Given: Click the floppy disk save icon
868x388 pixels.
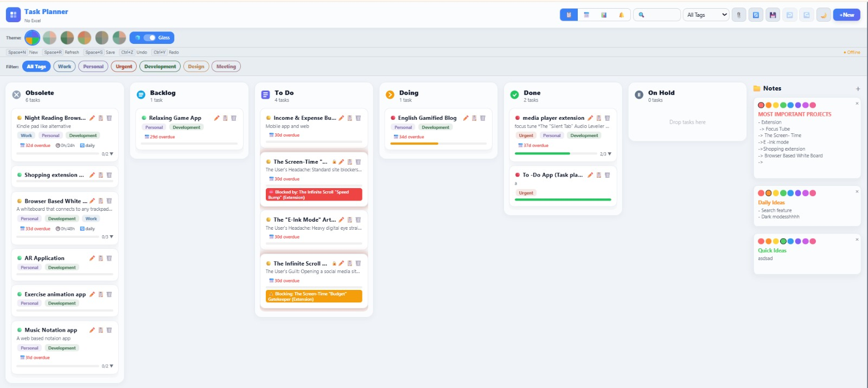Looking at the screenshot, I should pos(773,15).
